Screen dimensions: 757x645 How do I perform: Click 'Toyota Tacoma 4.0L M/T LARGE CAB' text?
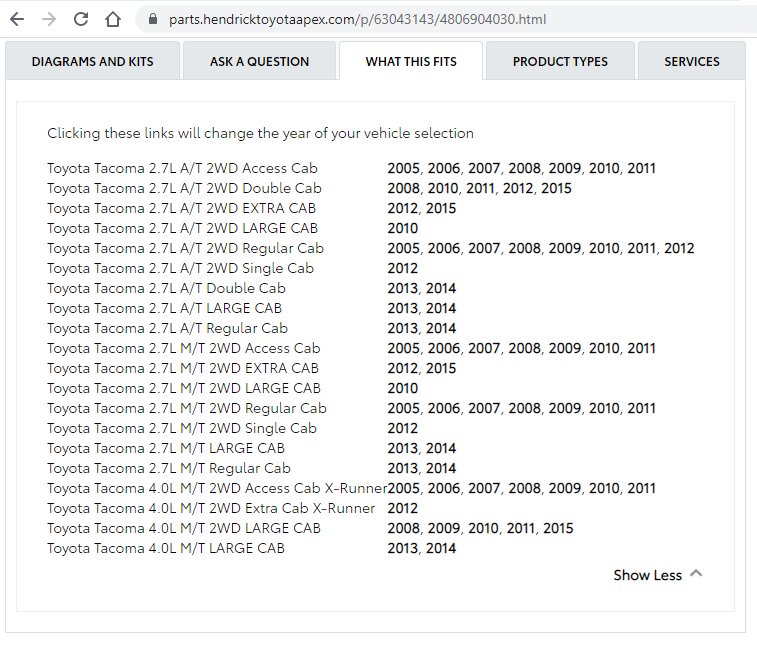pyautogui.click(x=166, y=549)
